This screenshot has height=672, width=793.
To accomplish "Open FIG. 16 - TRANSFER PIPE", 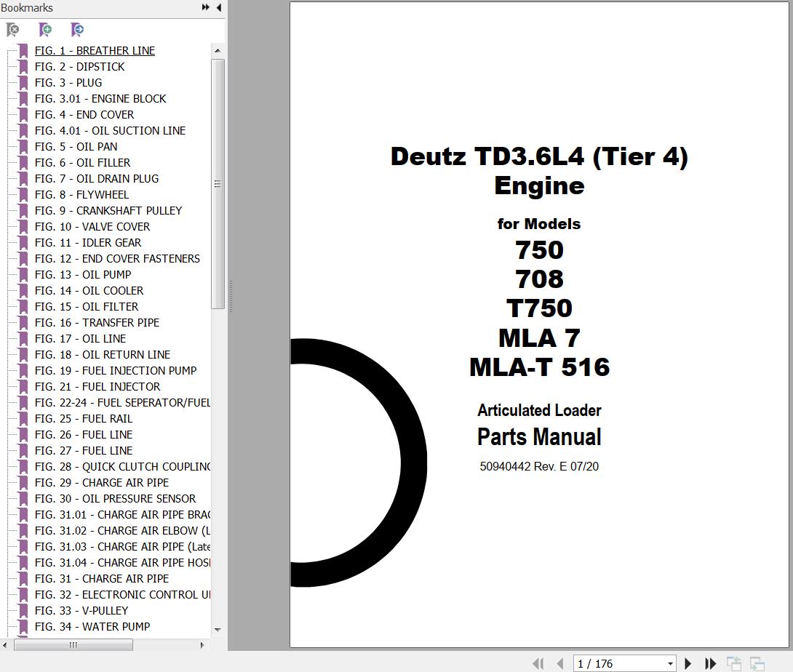I will pos(97,323).
